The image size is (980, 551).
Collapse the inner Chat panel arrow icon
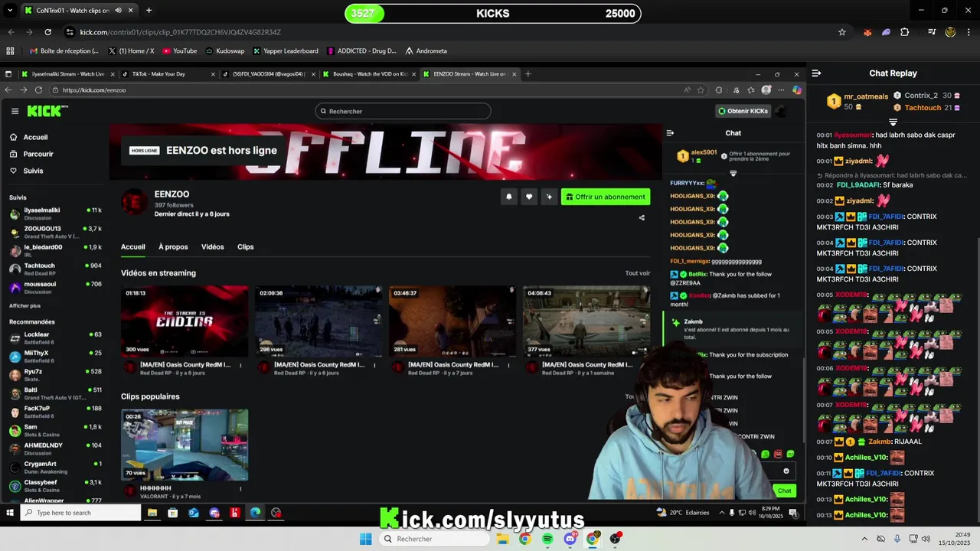coord(670,133)
